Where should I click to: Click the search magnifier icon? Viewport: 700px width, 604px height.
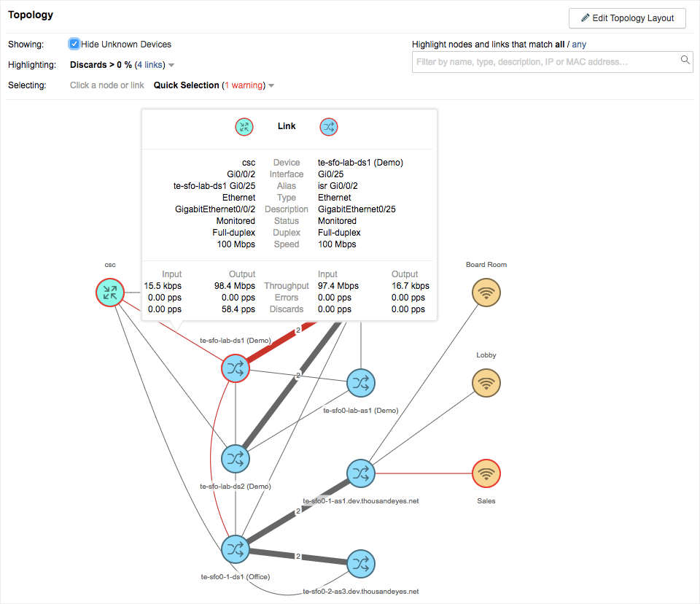pos(685,61)
